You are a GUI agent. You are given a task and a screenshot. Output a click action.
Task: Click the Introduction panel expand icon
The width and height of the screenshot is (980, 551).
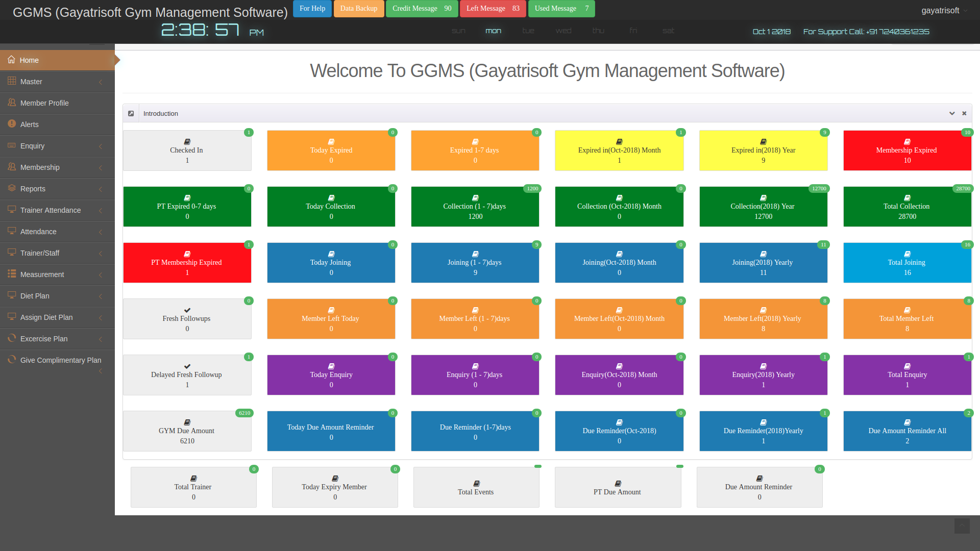pyautogui.click(x=131, y=113)
